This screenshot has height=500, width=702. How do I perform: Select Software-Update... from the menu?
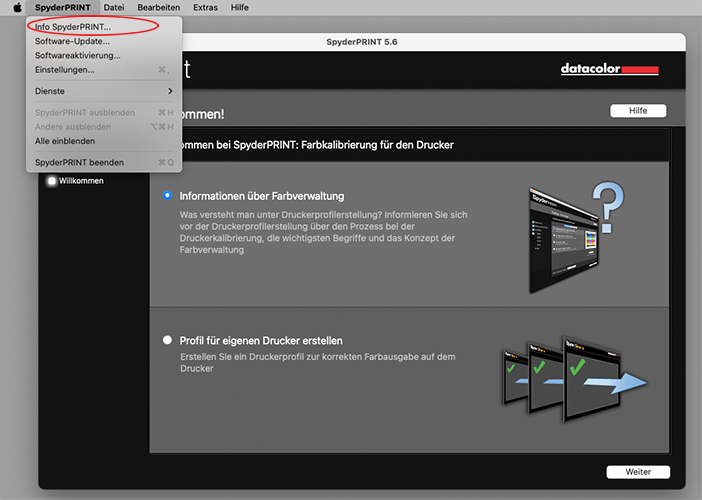72,41
